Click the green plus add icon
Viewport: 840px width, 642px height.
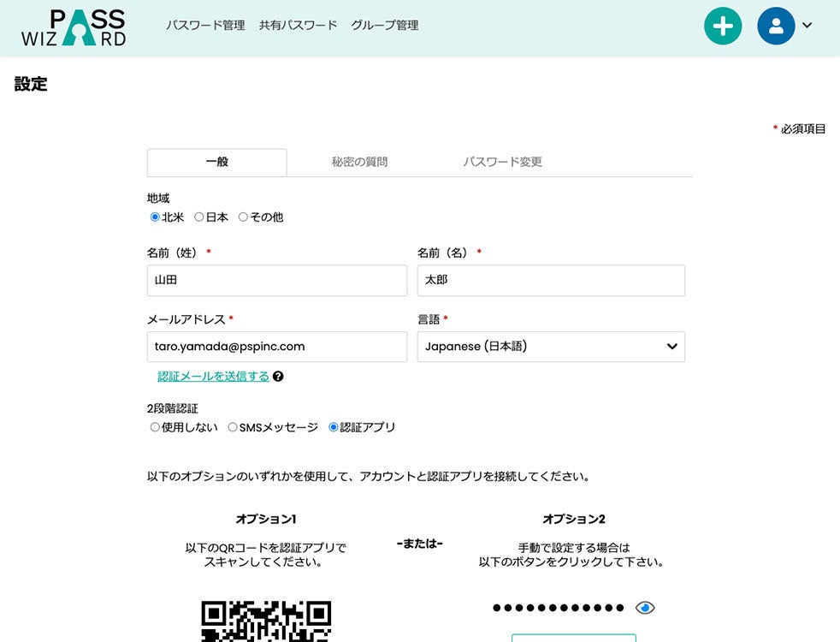[x=723, y=26]
